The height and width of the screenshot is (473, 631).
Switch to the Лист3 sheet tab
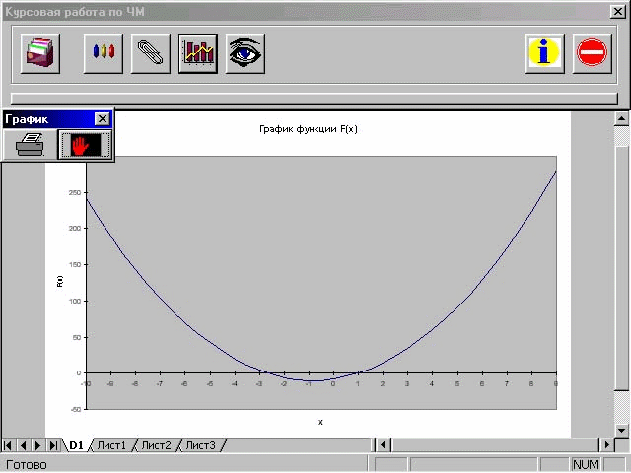tap(200, 445)
